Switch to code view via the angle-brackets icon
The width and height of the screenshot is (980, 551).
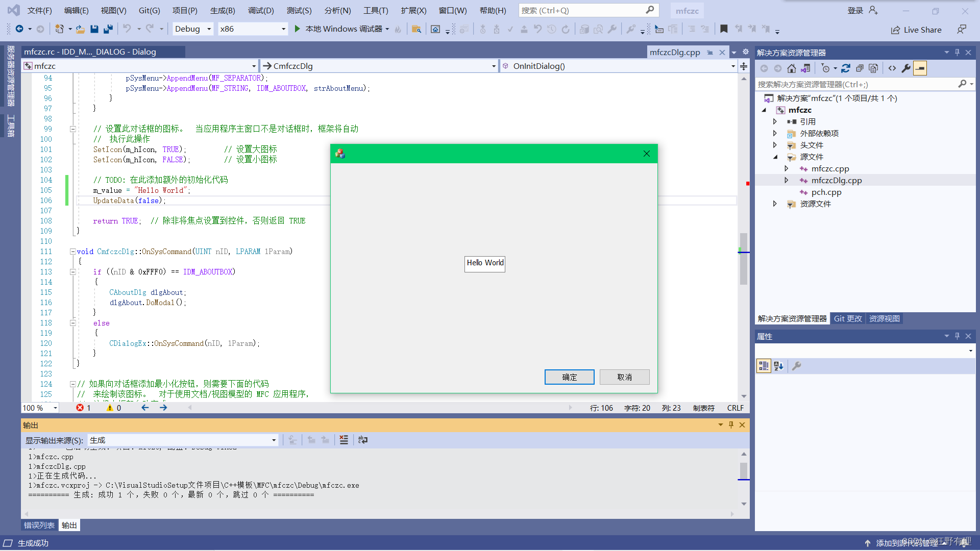892,68
